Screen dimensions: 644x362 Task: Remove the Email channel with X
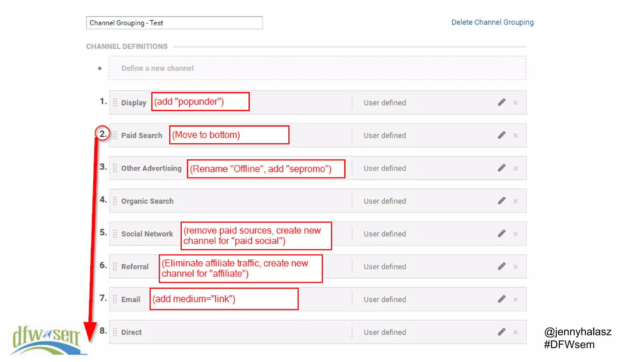click(x=515, y=299)
